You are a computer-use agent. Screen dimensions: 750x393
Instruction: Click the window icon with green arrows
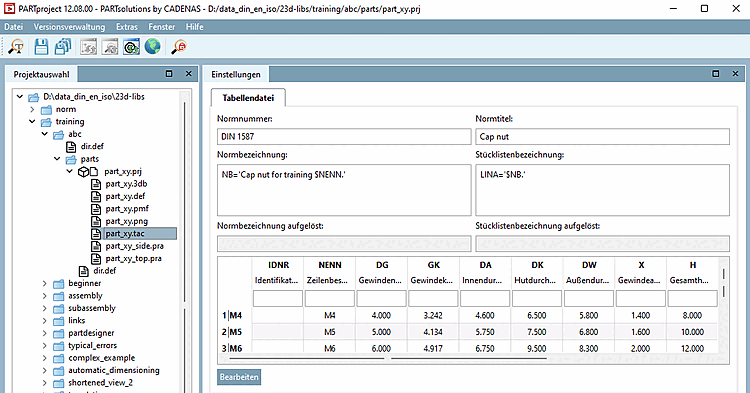[132, 47]
